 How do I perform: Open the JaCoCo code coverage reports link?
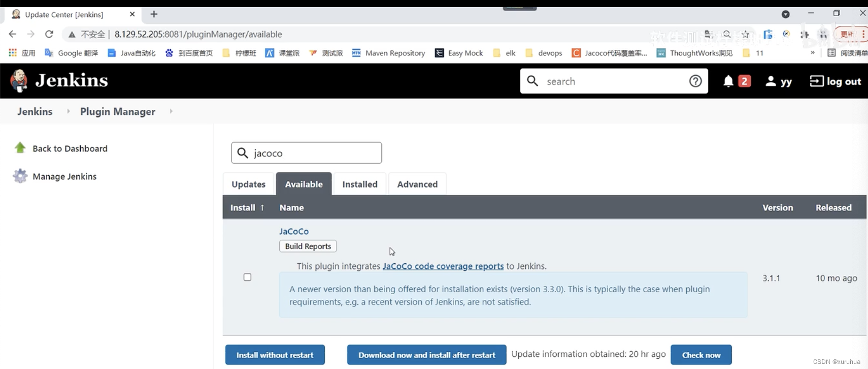(443, 266)
